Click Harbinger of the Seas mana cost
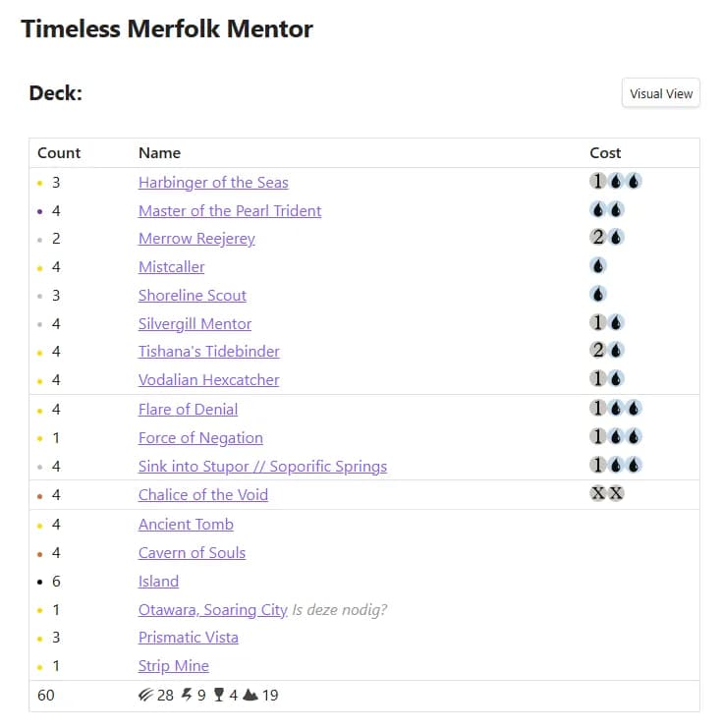This screenshot has height=728, width=723. (x=616, y=181)
